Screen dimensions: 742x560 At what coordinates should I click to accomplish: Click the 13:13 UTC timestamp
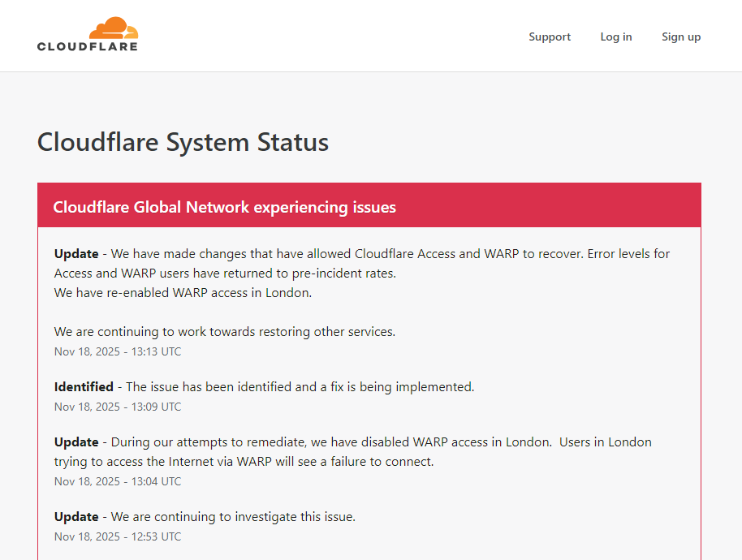[x=118, y=351]
